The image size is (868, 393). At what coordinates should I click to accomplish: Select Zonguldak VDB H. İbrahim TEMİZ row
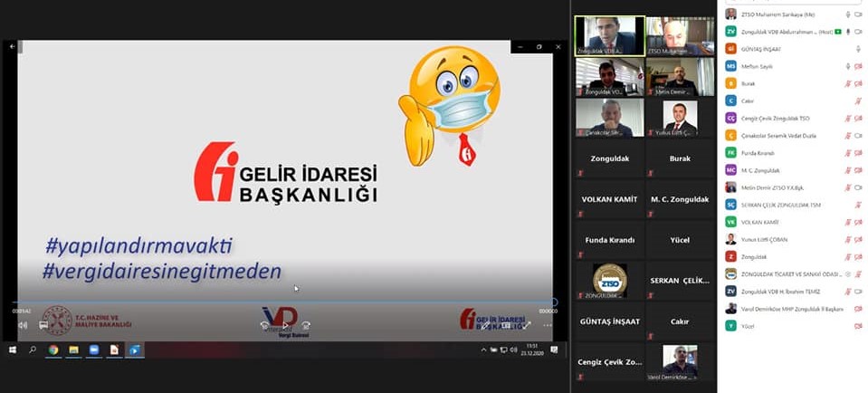(793, 292)
